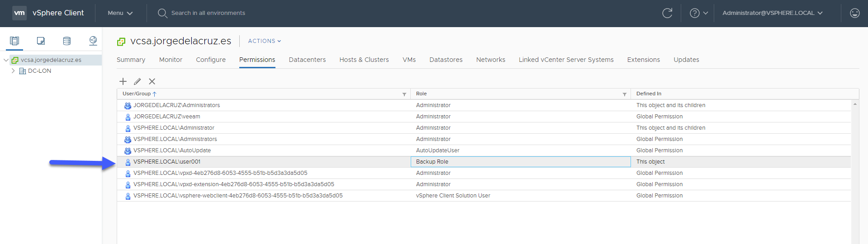The height and width of the screenshot is (244, 868).
Task: Click the vCenter icon beside the page title
Action: (x=121, y=42)
